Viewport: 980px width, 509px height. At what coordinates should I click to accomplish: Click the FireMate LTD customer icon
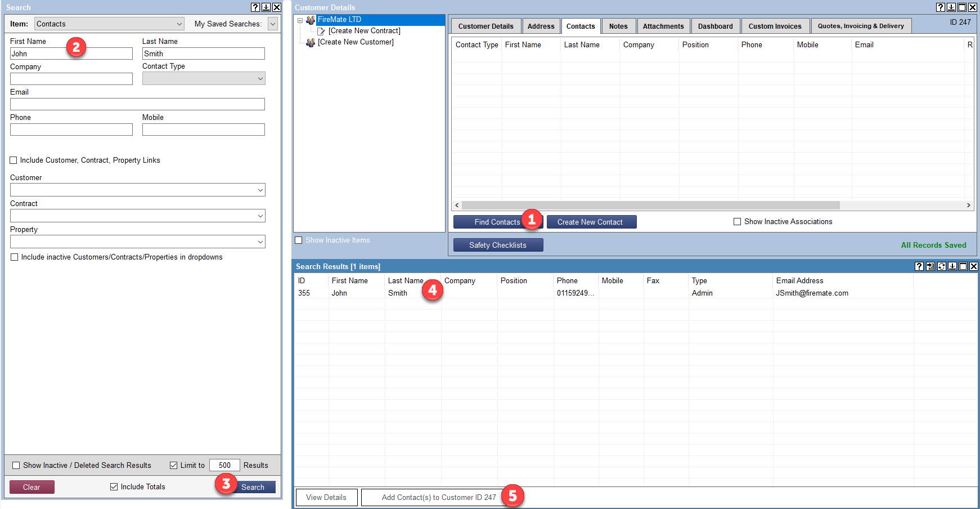pyautogui.click(x=311, y=19)
